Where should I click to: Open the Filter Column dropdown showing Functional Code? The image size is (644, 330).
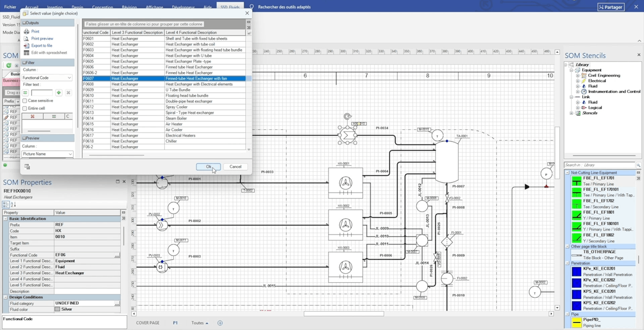point(48,78)
